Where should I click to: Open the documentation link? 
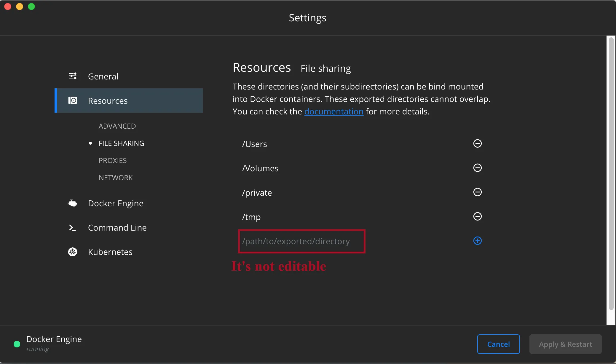(334, 111)
